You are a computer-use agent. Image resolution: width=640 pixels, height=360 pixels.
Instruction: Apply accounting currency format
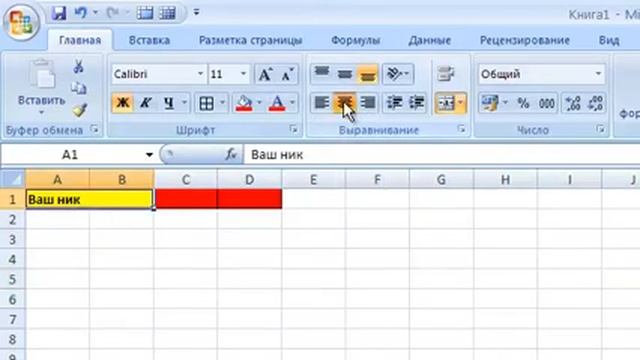click(x=490, y=103)
